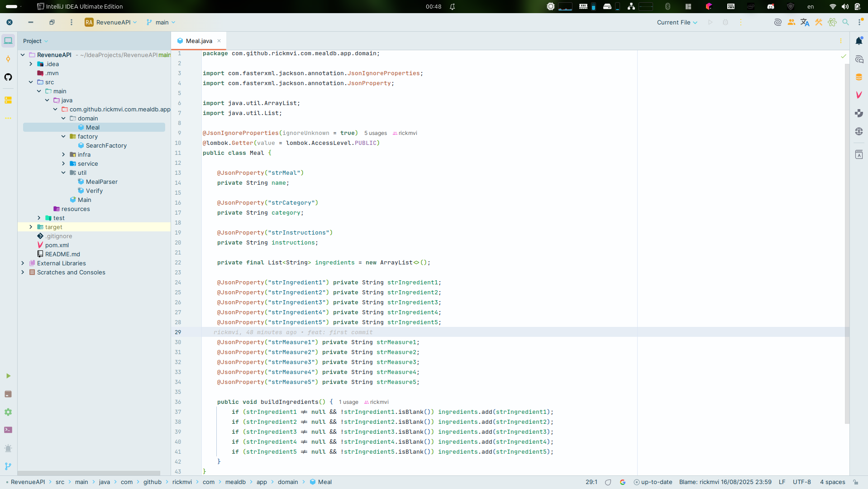
Task: Open the main menu kebab icon
Action: click(71, 22)
